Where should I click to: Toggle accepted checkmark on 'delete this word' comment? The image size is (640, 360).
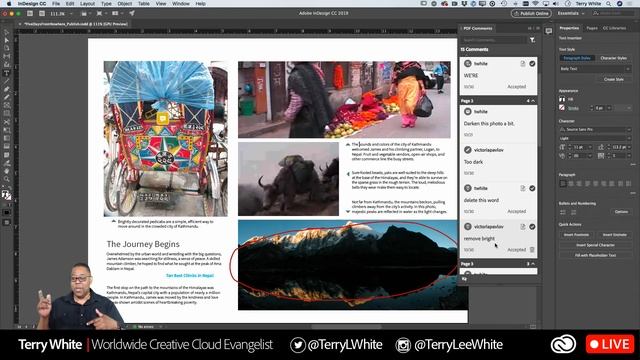pos(532,188)
